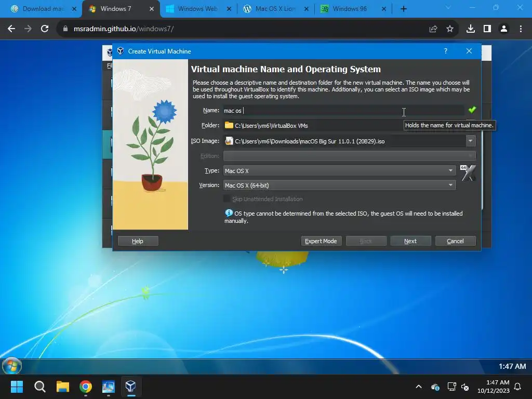Viewport: 532px width, 399px height.
Task: Switch to the Windows Web browser tab
Action: point(197,9)
